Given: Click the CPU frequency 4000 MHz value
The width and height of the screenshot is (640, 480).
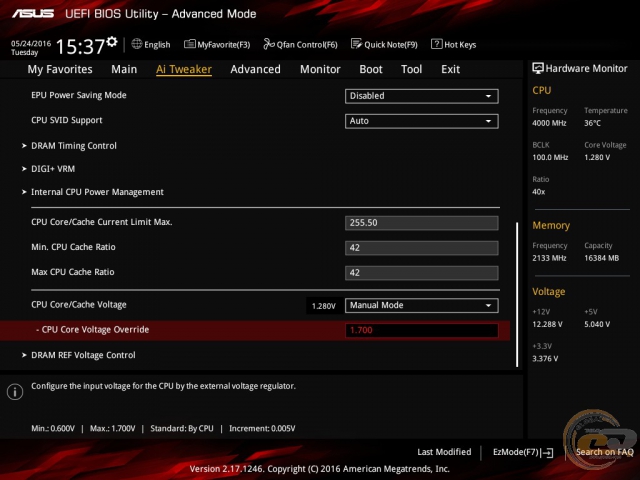Looking at the screenshot, I should tap(549, 123).
